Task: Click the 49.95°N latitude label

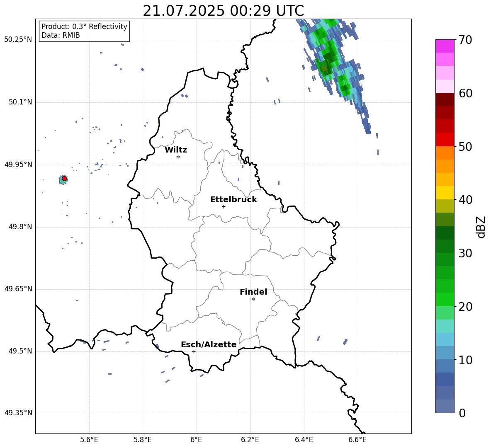Action: 18,165
